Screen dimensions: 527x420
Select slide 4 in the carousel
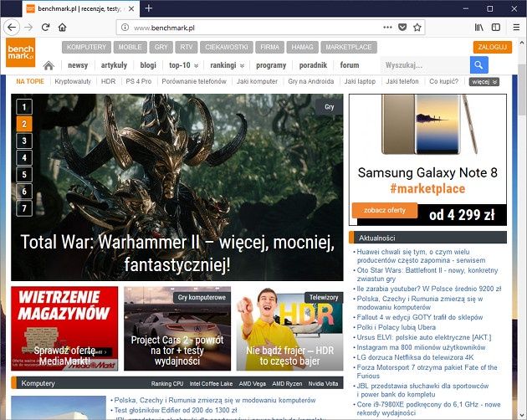pos(24,157)
